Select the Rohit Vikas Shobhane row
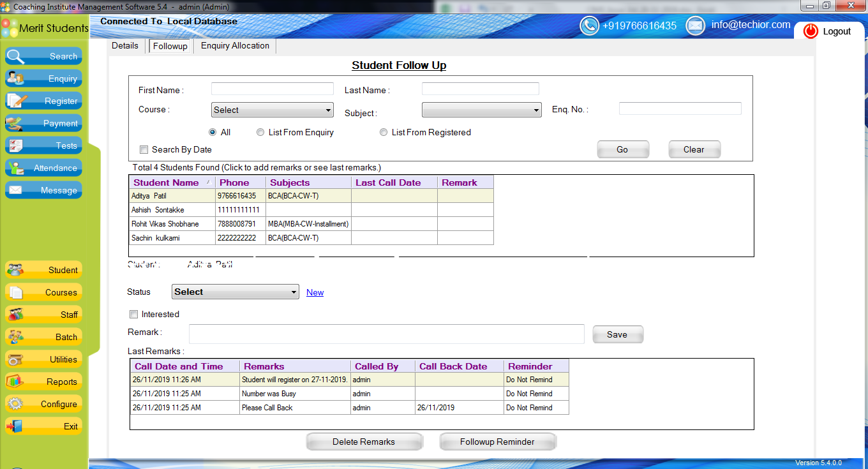The height and width of the screenshot is (469, 868). point(311,224)
